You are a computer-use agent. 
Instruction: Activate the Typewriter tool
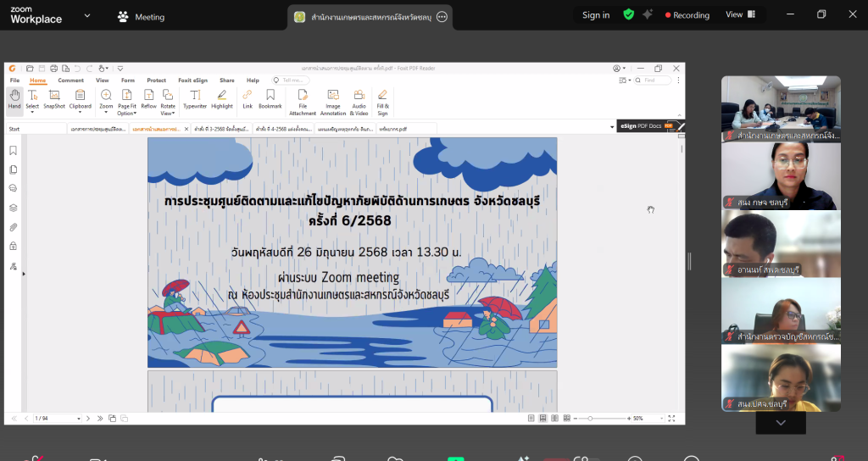coord(195,99)
